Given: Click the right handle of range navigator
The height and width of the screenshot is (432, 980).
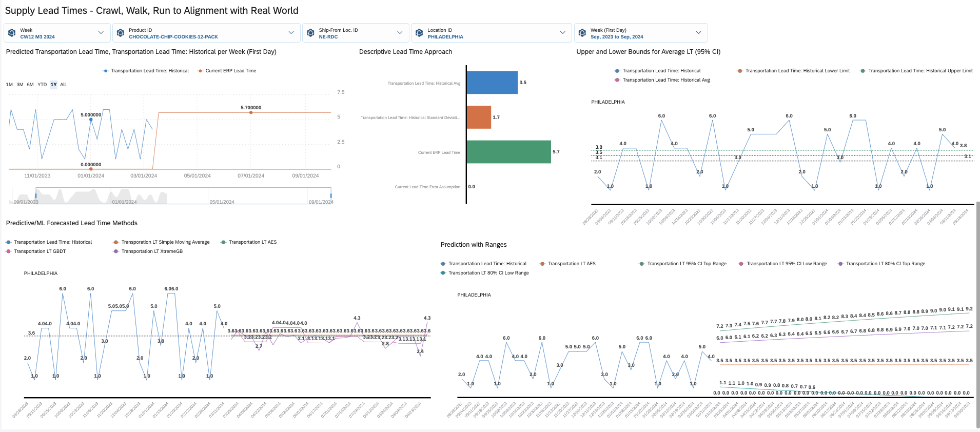Looking at the screenshot, I should [x=331, y=195].
